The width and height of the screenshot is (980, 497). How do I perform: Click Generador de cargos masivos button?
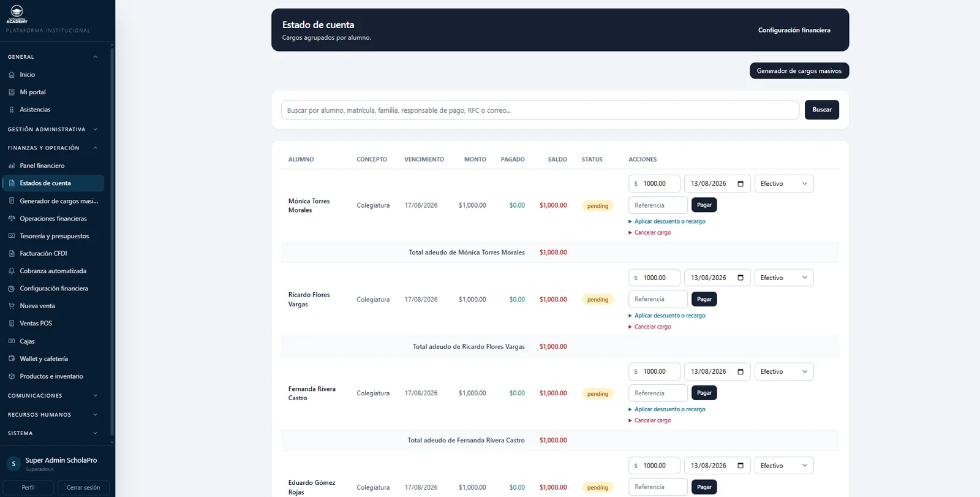tap(799, 71)
